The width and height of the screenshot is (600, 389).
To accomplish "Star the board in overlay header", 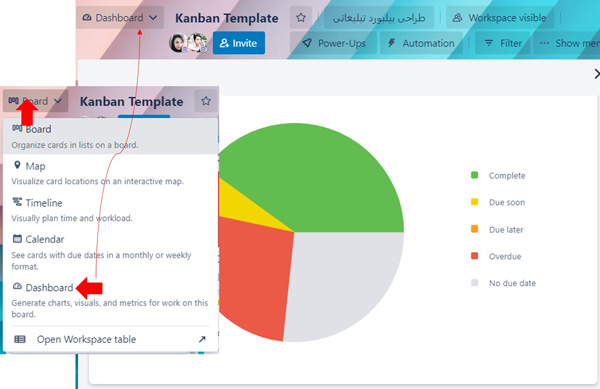I will 206,101.
